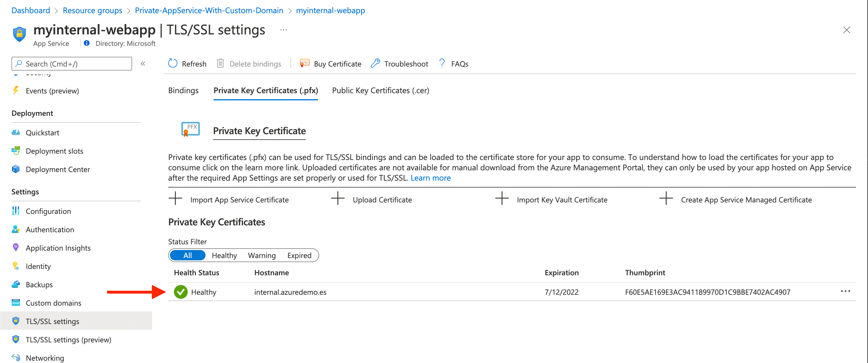Open row options for internal.azuredemo.es certificate
This screenshot has width=868, height=363.
click(845, 291)
